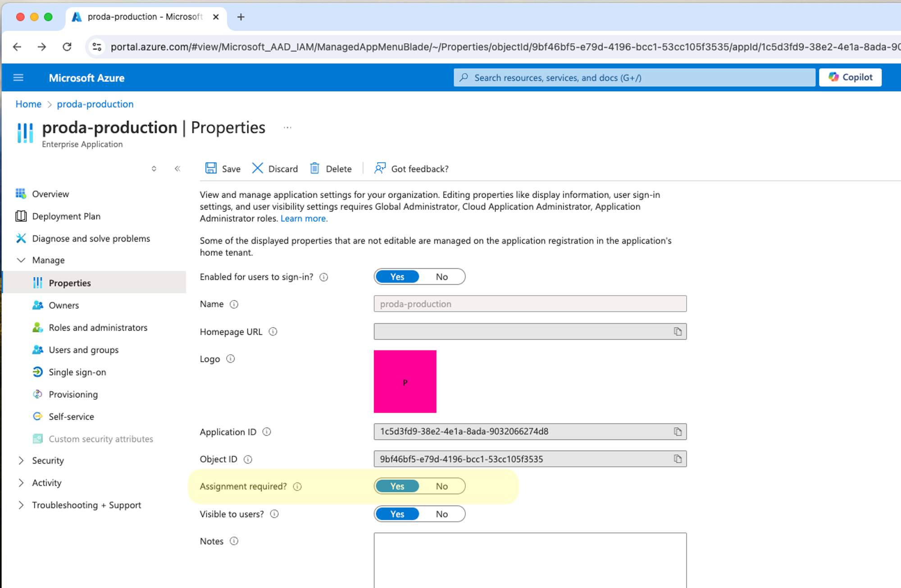The width and height of the screenshot is (901, 588).
Task: Disable sign-in for users
Action: point(441,276)
